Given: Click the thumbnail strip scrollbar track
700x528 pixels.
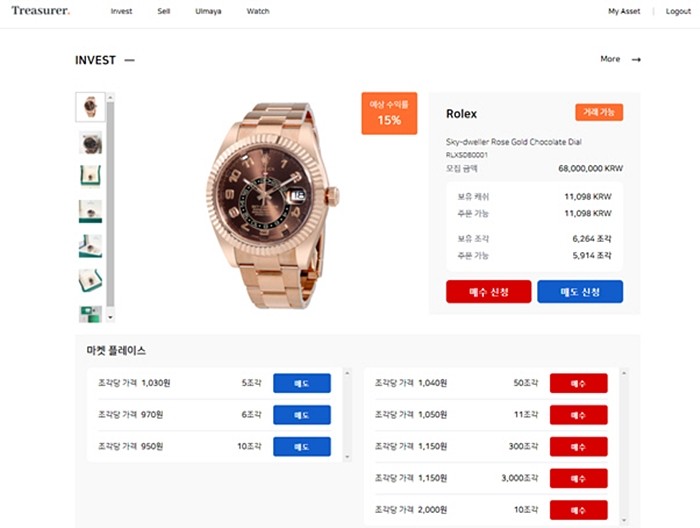Looking at the screenshot, I should [x=110, y=205].
